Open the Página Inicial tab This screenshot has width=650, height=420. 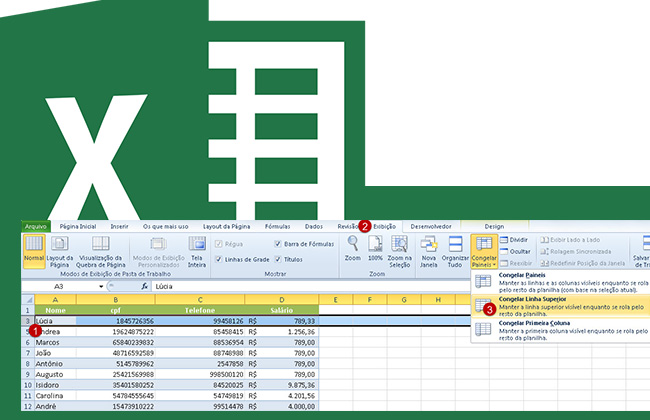pos(78,226)
